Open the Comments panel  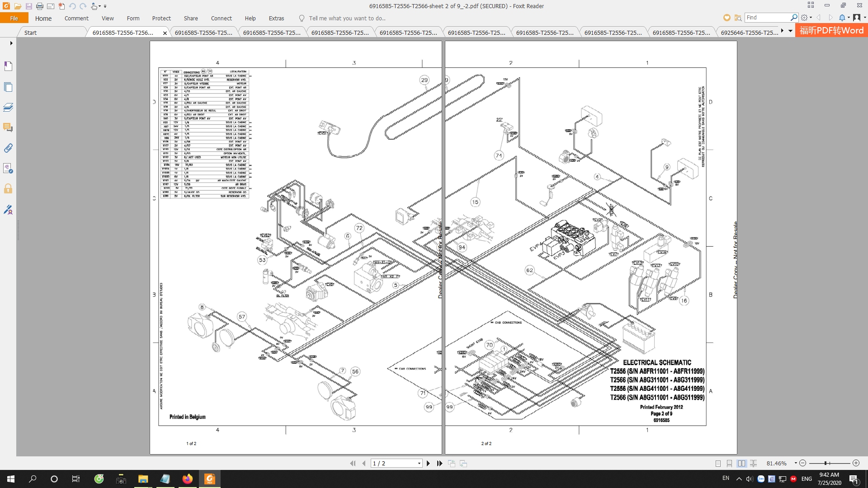(x=8, y=128)
